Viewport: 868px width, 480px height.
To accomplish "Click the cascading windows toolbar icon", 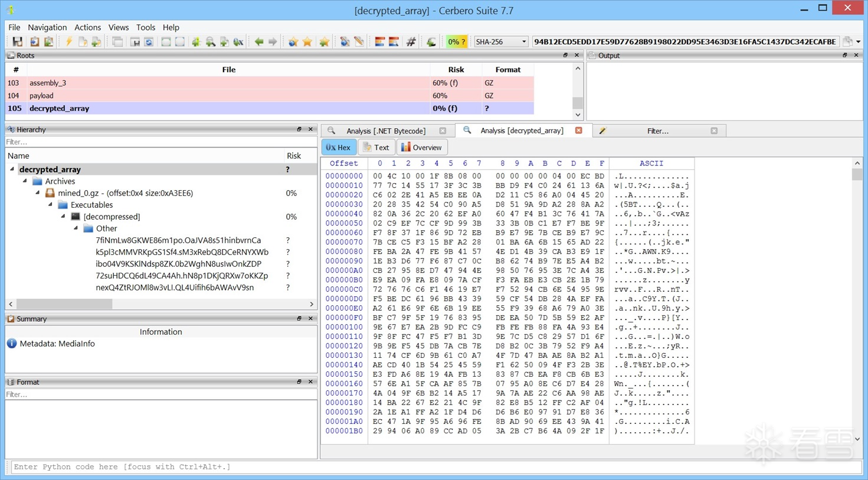I will coord(117,42).
